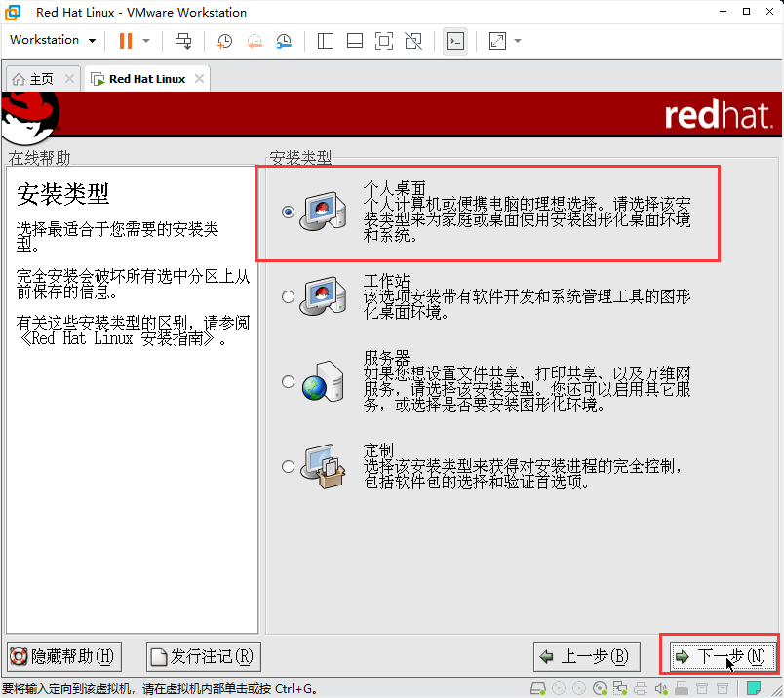Open the message log note icon
This screenshot has height=698, width=784.
tap(754, 688)
